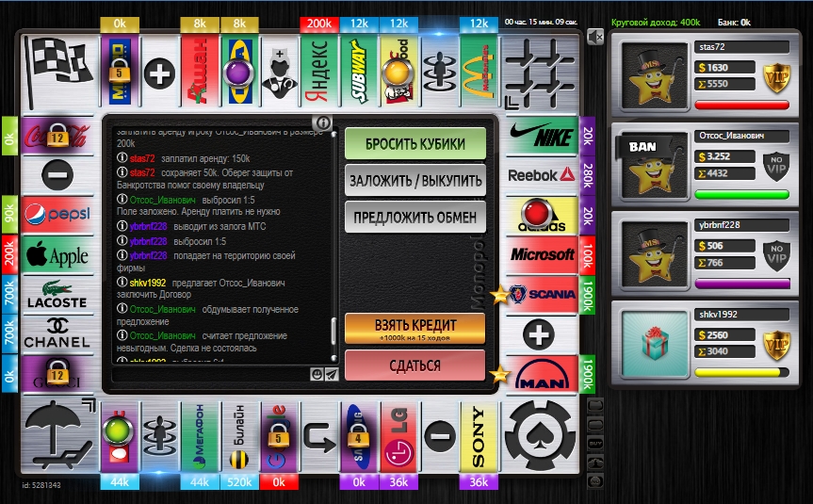Click the Бросить кубики button
Viewport: 813px width, 504px height.
coord(415,143)
